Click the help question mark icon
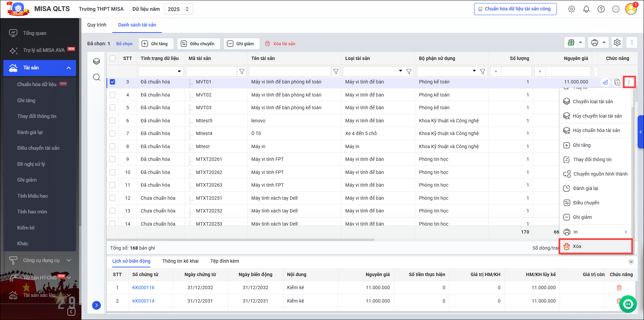 coord(601,9)
